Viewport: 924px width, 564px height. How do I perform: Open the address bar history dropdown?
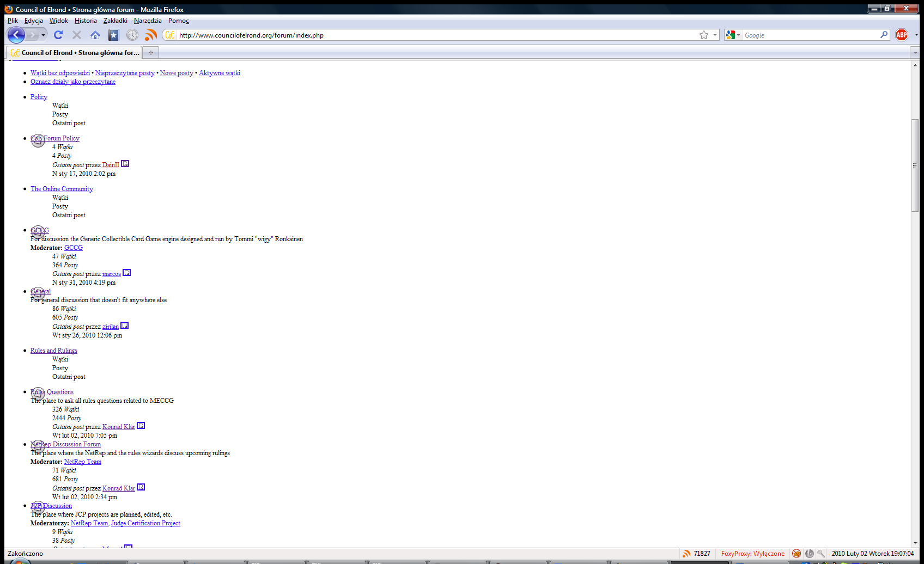click(x=715, y=35)
